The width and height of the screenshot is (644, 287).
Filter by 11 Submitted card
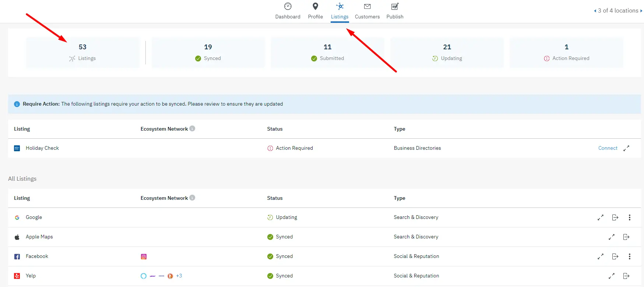[x=327, y=52]
